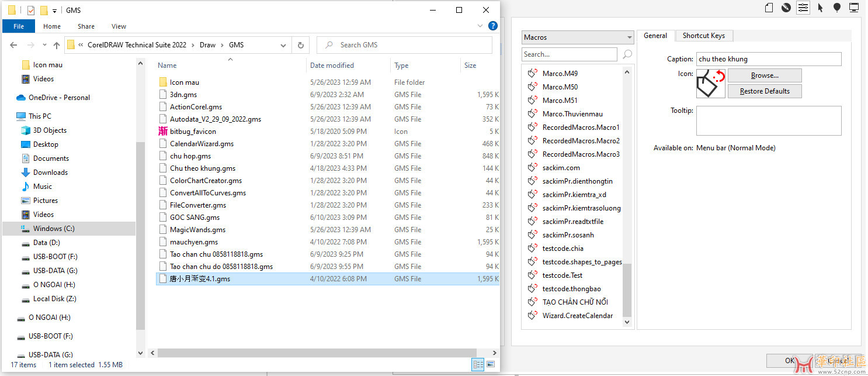
Task: Expand the Explorer ribbon chevron
Action: click(x=480, y=26)
